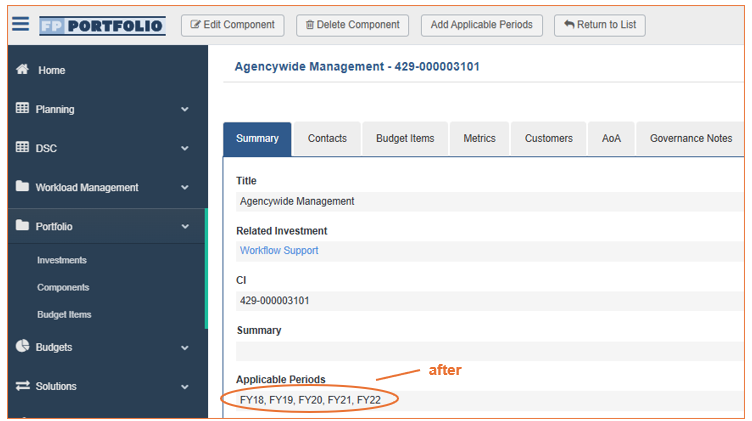Screen dimensions: 752x421
Task: Click the Workload Management folder icon
Action: click(x=22, y=186)
